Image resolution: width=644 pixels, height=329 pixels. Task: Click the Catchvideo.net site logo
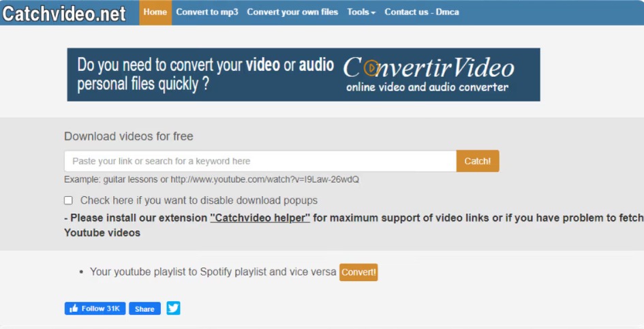tap(65, 13)
